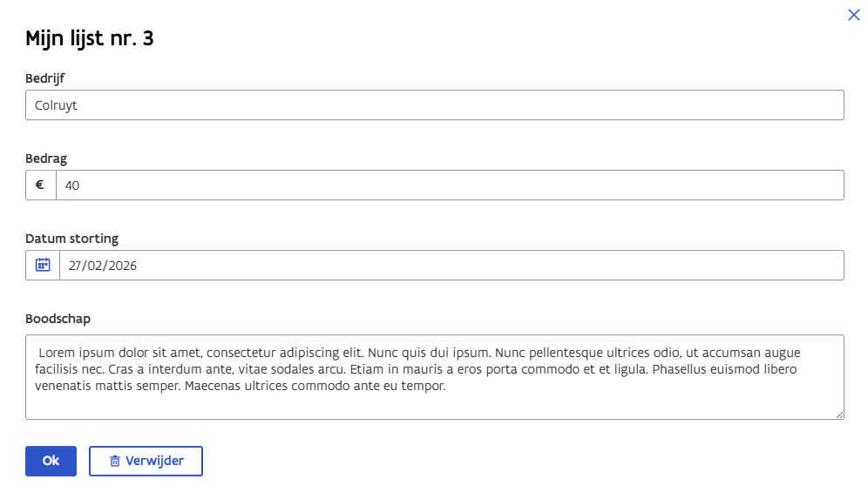Click the value 40 in Bedrag
868x499 pixels.
point(72,185)
